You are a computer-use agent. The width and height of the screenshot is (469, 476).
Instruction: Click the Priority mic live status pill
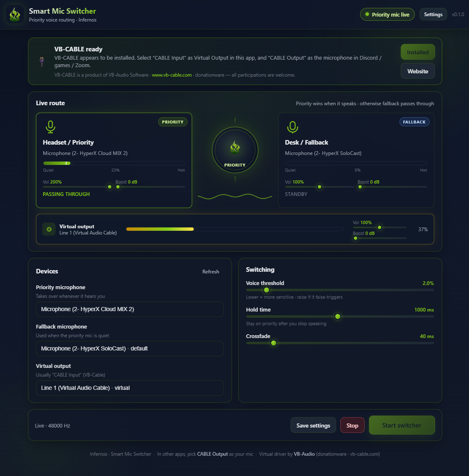[387, 14]
